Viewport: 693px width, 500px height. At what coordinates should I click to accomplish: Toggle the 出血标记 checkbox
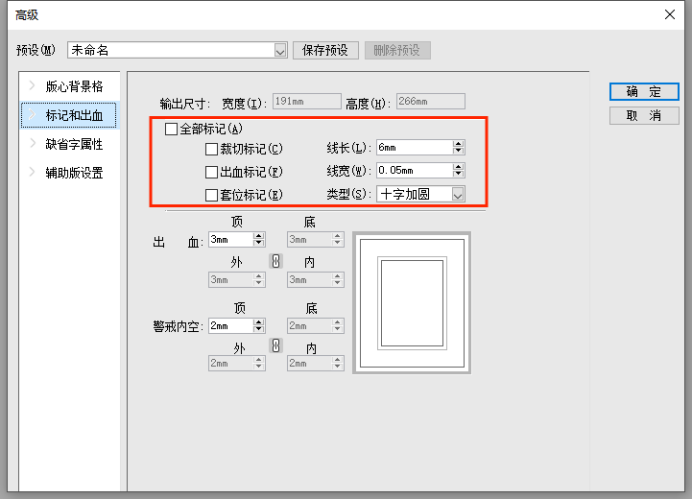coord(211,172)
